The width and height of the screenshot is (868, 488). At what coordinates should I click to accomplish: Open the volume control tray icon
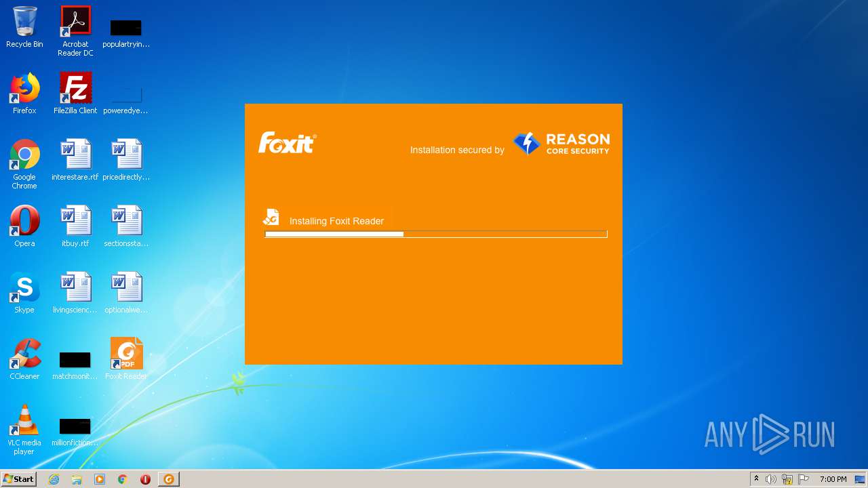click(x=771, y=479)
